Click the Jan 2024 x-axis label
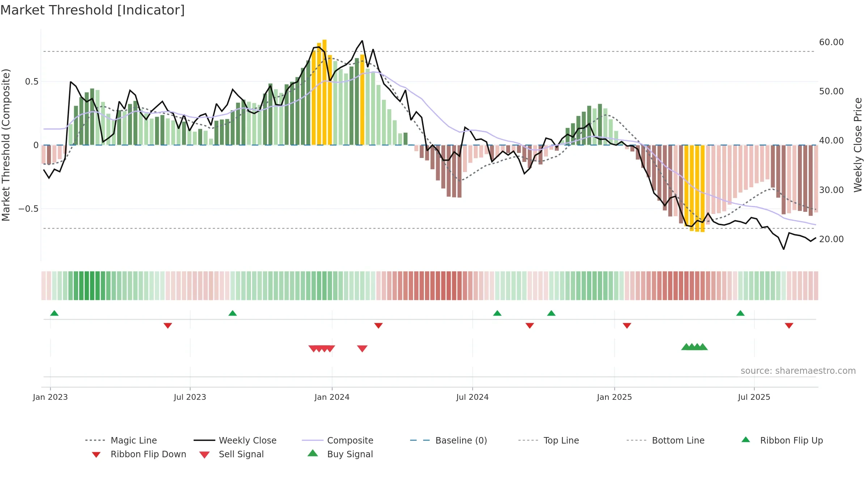This screenshot has width=868, height=488. [x=332, y=397]
